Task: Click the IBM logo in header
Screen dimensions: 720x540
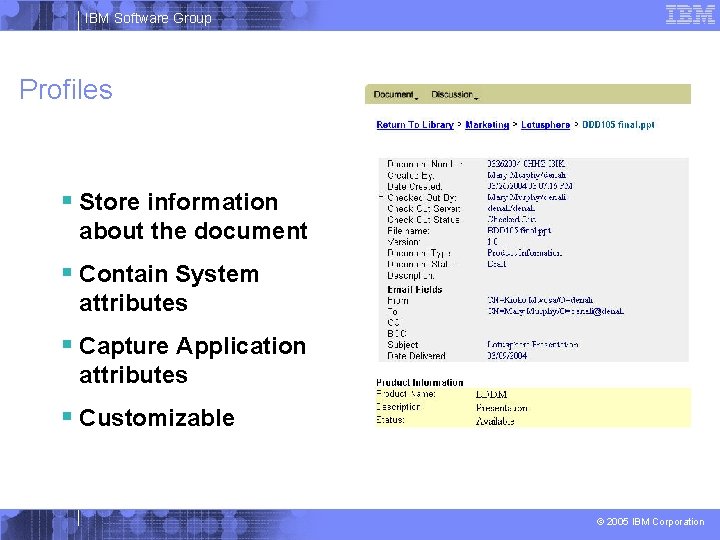Action: pos(690,15)
